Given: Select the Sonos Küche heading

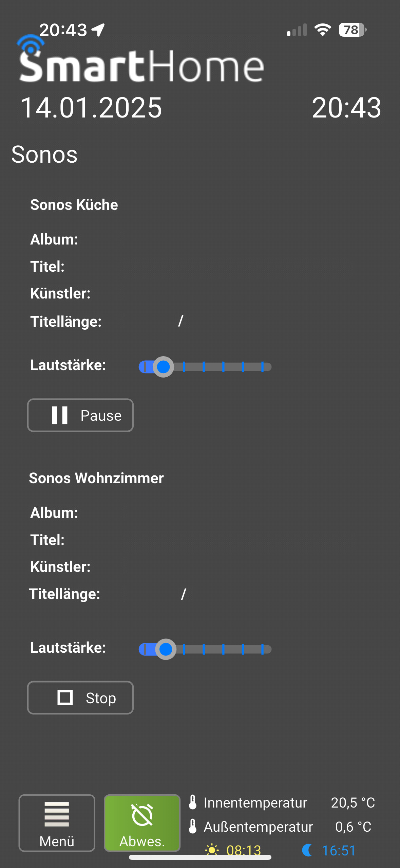Looking at the screenshot, I should [x=74, y=205].
